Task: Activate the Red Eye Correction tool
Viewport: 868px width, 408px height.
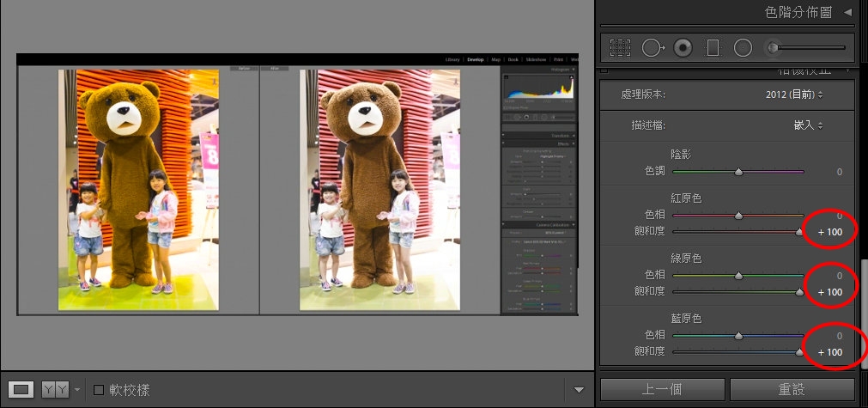Action: coord(683,48)
